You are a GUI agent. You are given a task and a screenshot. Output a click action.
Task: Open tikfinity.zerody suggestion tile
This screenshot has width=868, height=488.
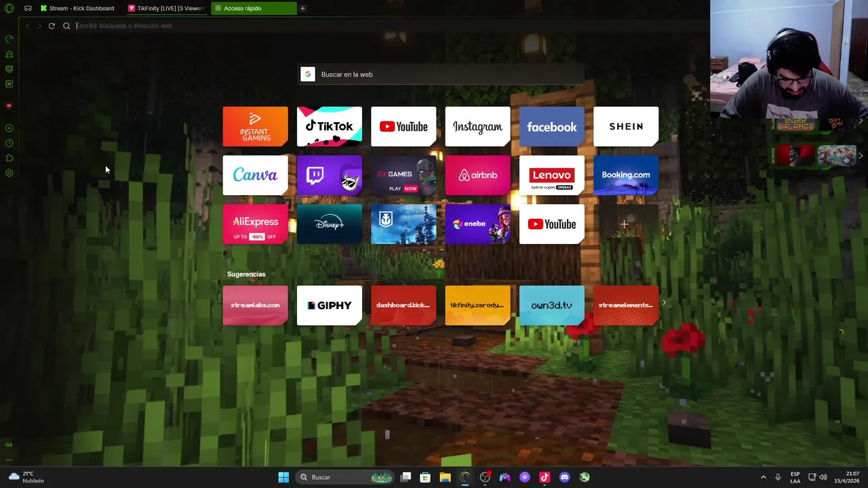pos(477,306)
